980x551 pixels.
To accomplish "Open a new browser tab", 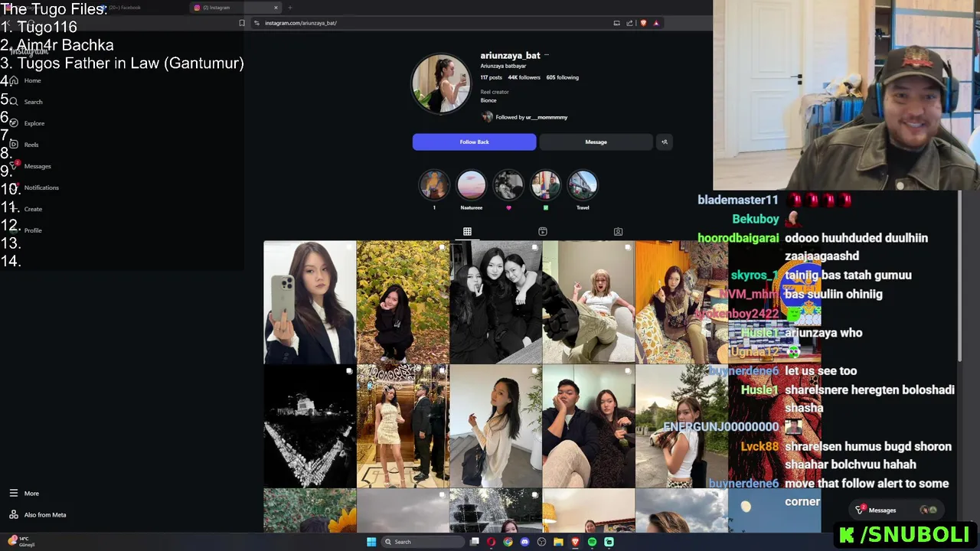I will tap(290, 8).
